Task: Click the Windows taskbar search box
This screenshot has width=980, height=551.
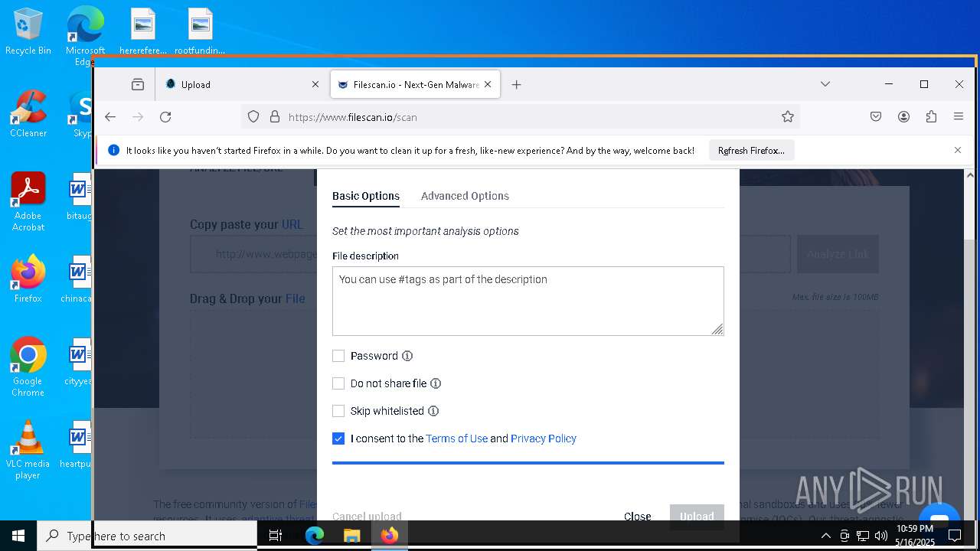Action: 147,536
